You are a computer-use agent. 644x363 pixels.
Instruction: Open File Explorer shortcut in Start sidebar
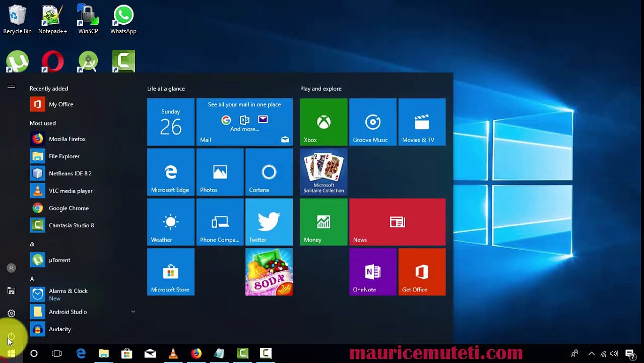pos(11,291)
